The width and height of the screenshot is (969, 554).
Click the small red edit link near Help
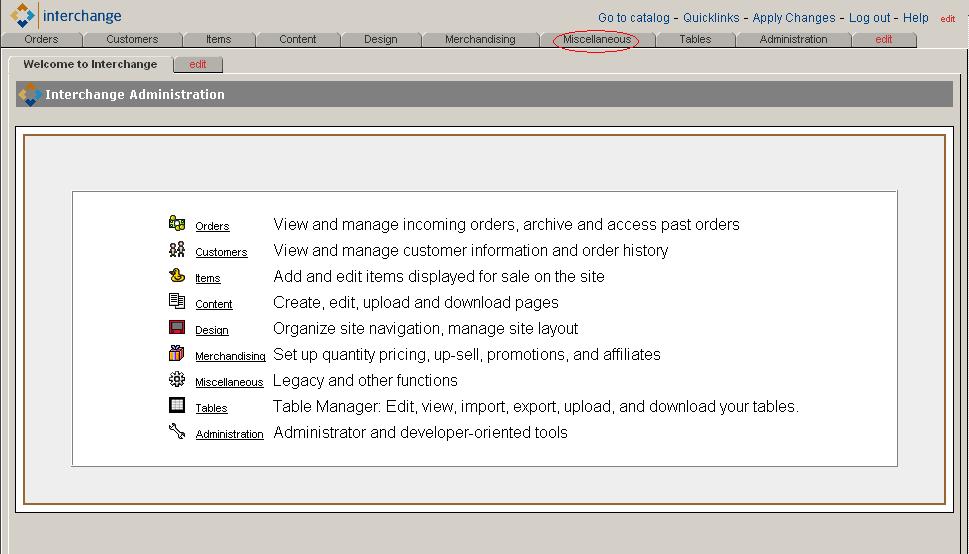(x=948, y=19)
